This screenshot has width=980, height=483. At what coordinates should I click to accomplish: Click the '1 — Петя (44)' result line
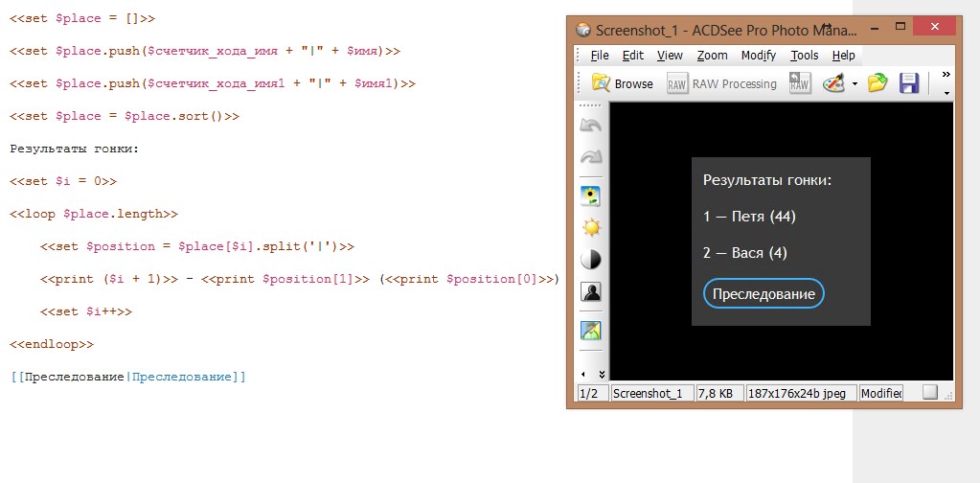[749, 217]
